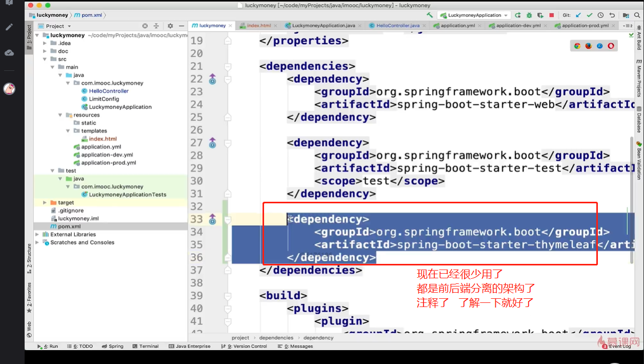Viewport: 644px width, 364px height.
Task: Open the Spring tool window
Action: tap(113, 347)
